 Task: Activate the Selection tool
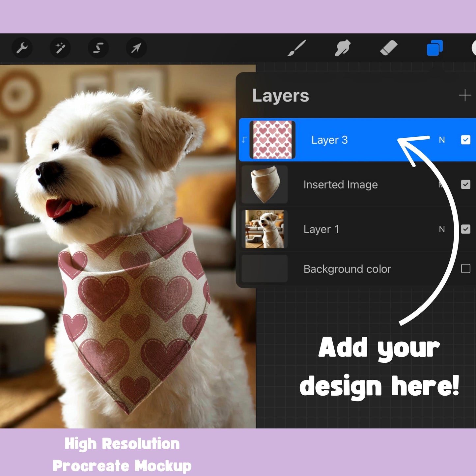(x=98, y=48)
